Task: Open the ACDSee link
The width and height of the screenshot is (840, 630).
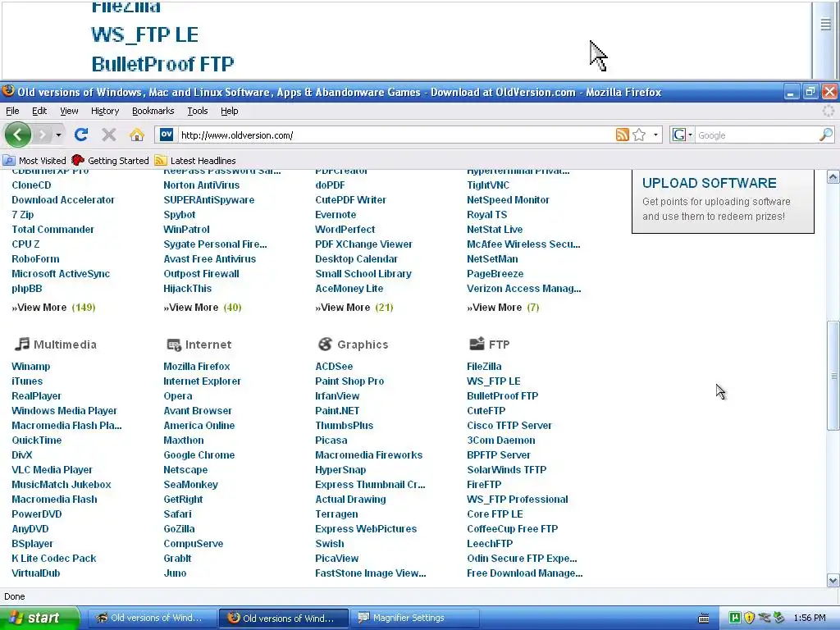Action: [334, 367]
